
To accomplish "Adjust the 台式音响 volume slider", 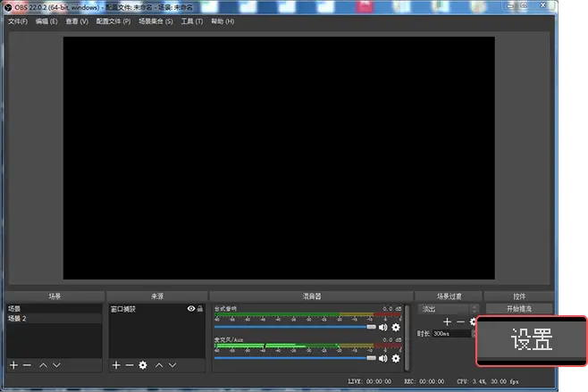I will coord(295,327).
